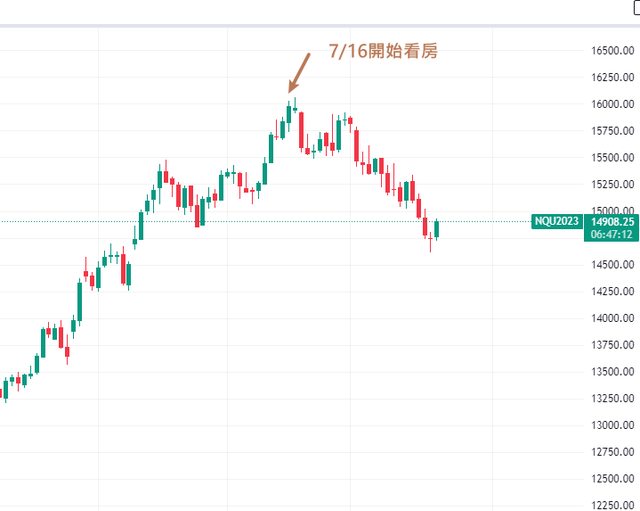This screenshot has height=511, width=640.
Task: Click the 14000.00 price axis label
Action: click(x=612, y=319)
